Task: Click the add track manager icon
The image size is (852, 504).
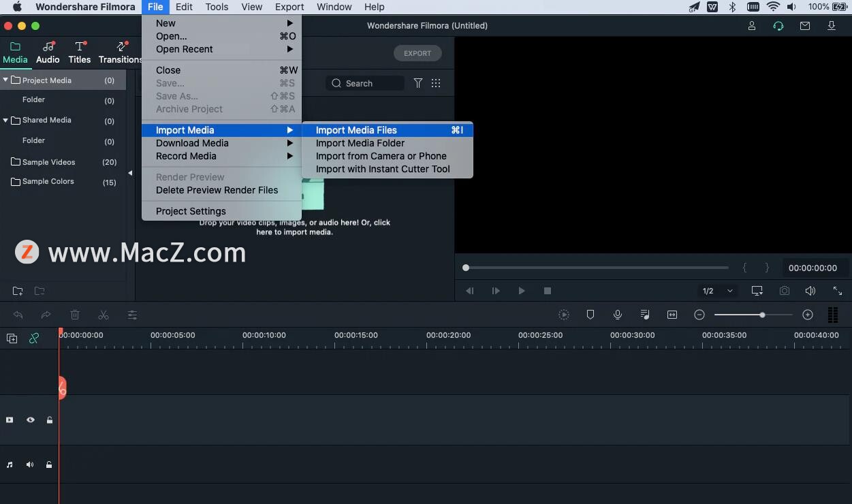Action: click(x=12, y=338)
